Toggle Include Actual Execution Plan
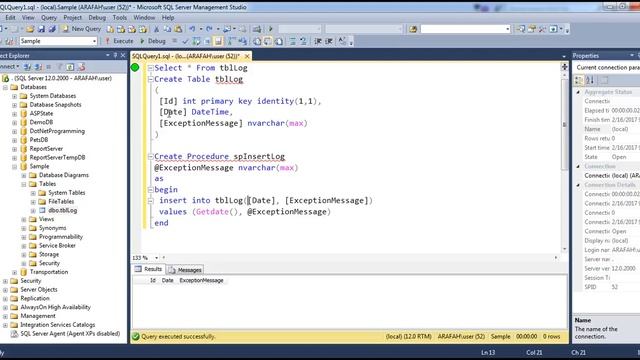Image resolution: width=640 pixels, height=360 pixels. [x=231, y=41]
